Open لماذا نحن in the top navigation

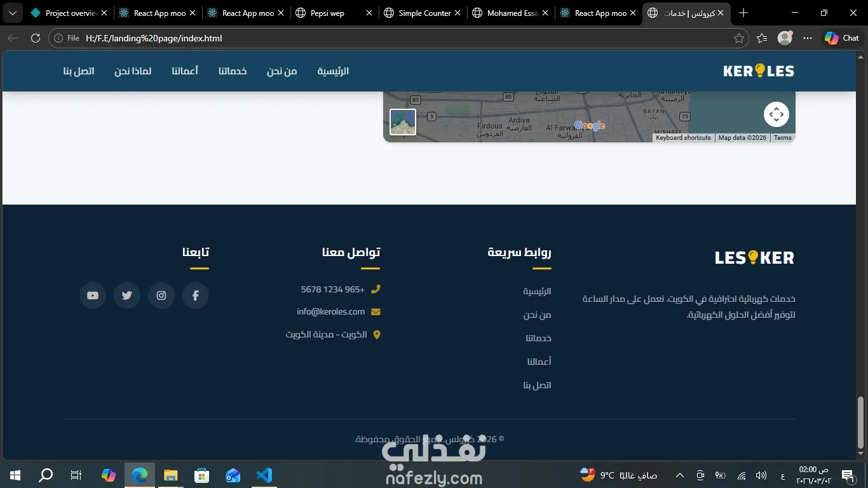[133, 71]
